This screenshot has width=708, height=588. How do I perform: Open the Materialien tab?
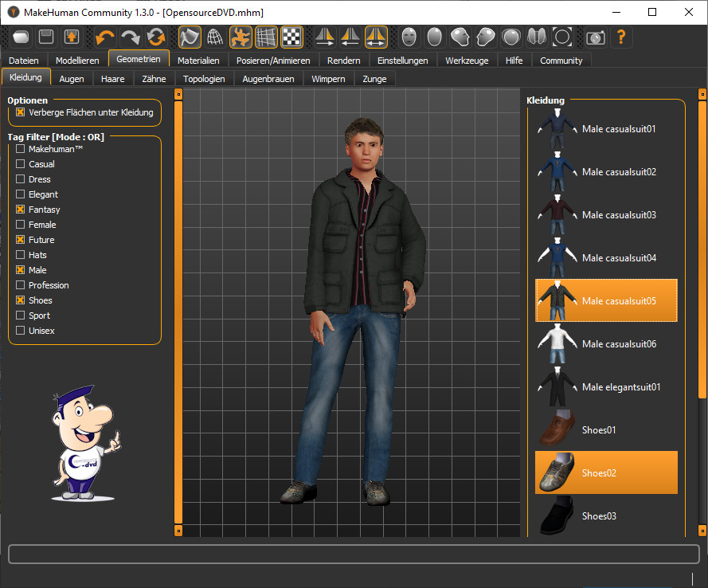198,61
